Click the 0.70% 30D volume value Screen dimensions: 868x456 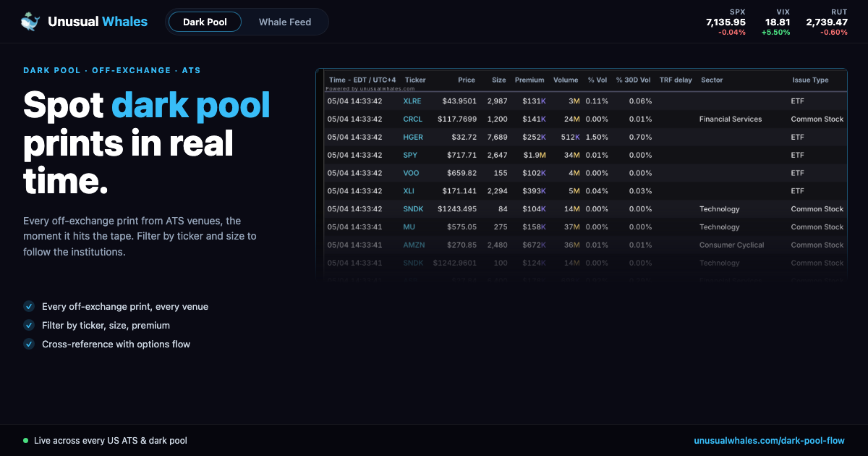pyautogui.click(x=640, y=137)
